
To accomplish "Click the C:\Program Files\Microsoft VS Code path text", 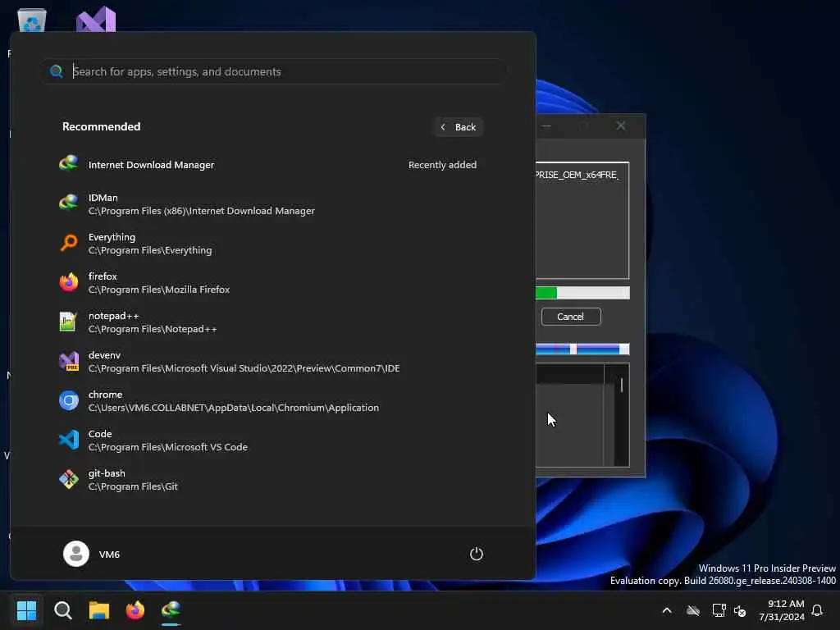I will 167,447.
